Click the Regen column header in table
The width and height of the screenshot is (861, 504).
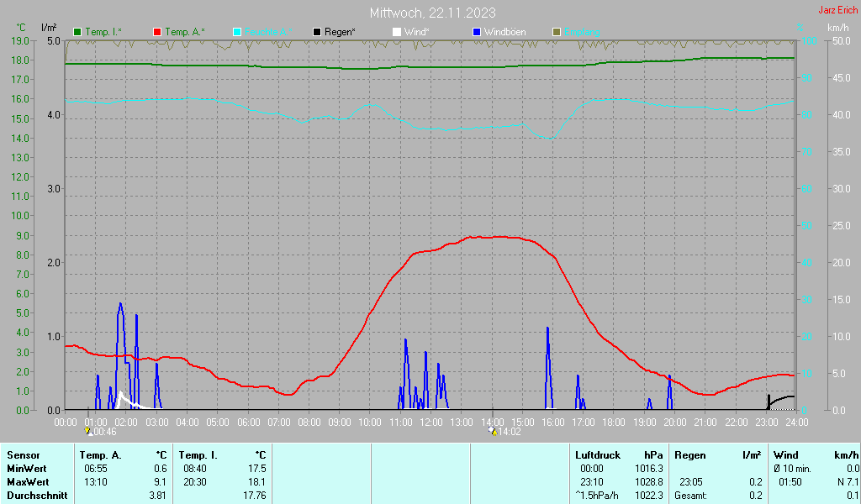pos(689,455)
